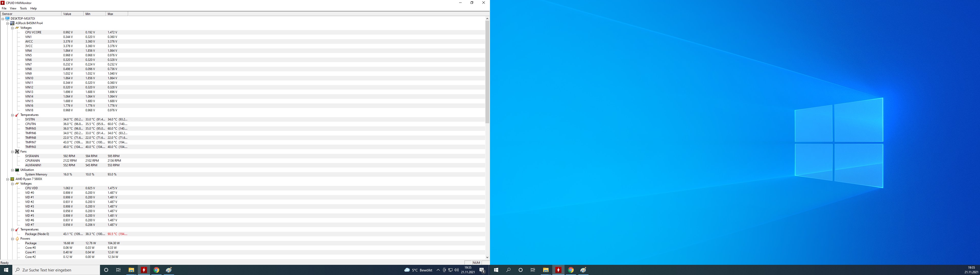Click the Fans category fan icon
Viewport: 980px width, 275px height.
[x=17, y=152]
